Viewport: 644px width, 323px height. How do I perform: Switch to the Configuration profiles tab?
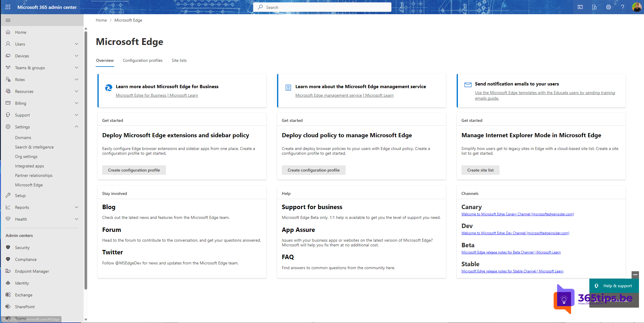pos(142,60)
